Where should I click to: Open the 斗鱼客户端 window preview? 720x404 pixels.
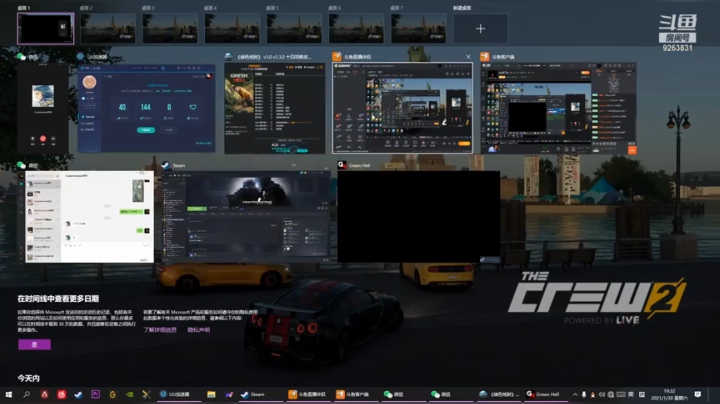[558, 108]
